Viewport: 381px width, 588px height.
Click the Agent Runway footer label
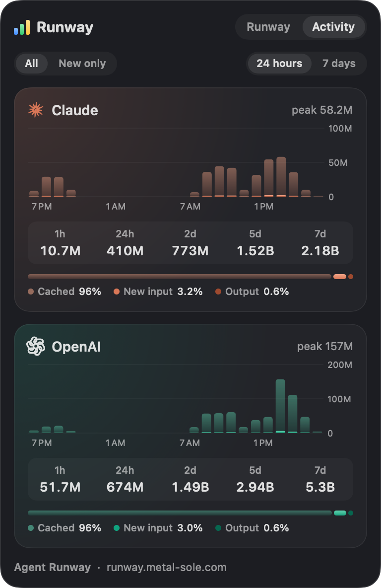[53, 567]
